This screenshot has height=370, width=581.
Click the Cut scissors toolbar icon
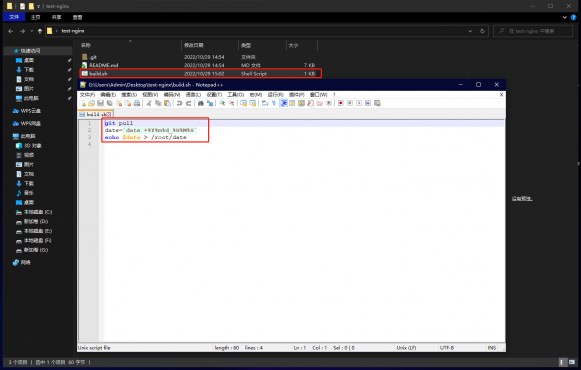(149, 103)
